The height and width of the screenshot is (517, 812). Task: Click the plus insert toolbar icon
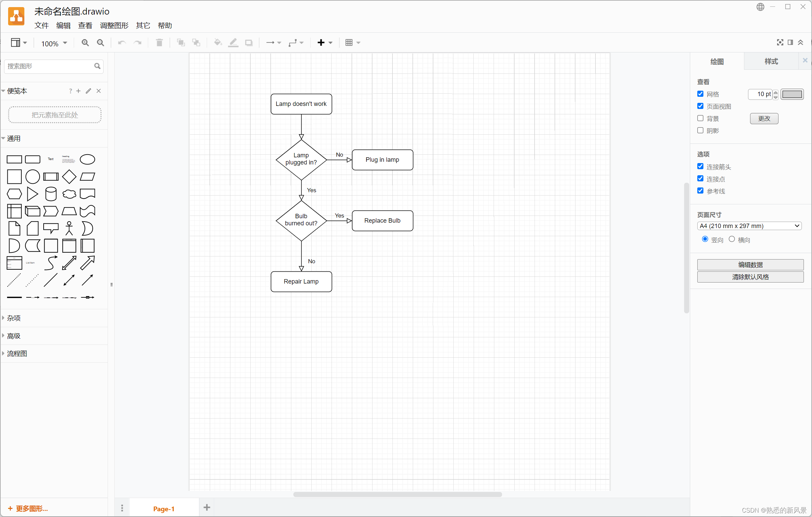[324, 43]
